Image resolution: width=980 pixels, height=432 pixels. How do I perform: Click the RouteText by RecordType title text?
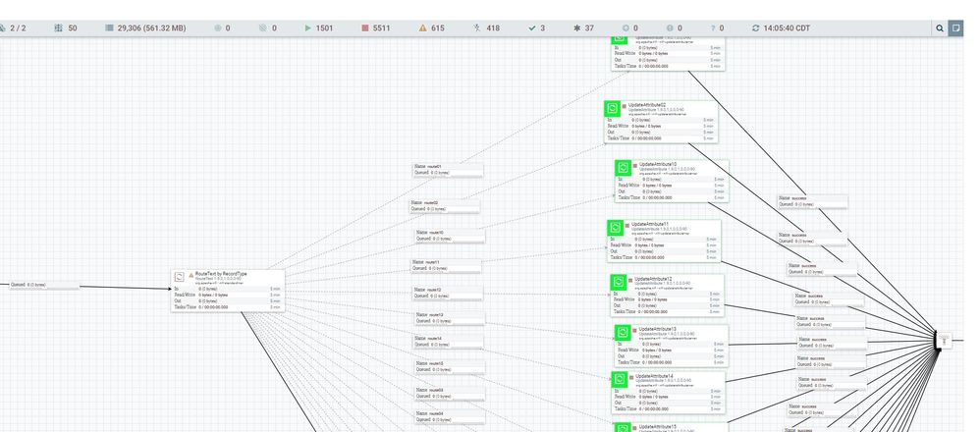[221, 274]
